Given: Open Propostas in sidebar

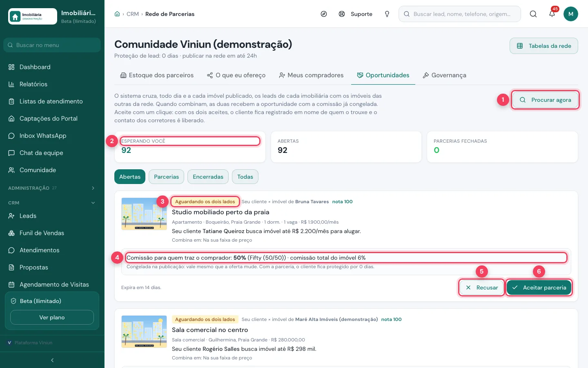Looking at the screenshot, I should point(52,267).
